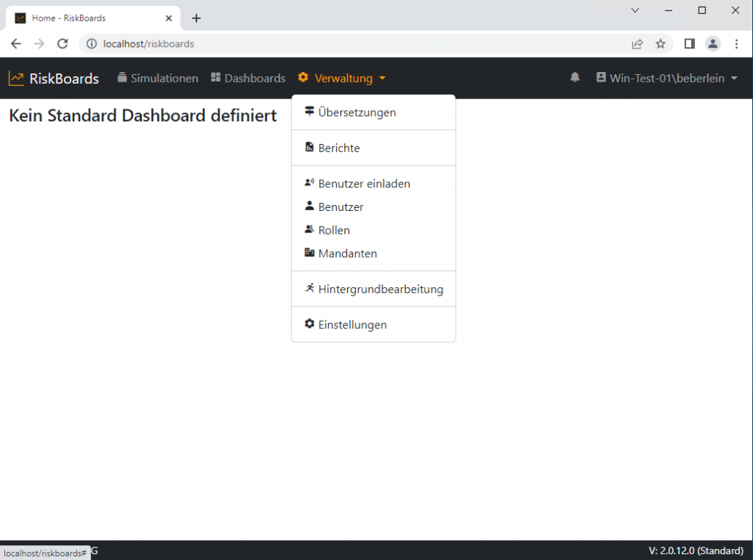Open the Chrome three-dot menu
753x560 pixels.
736,43
